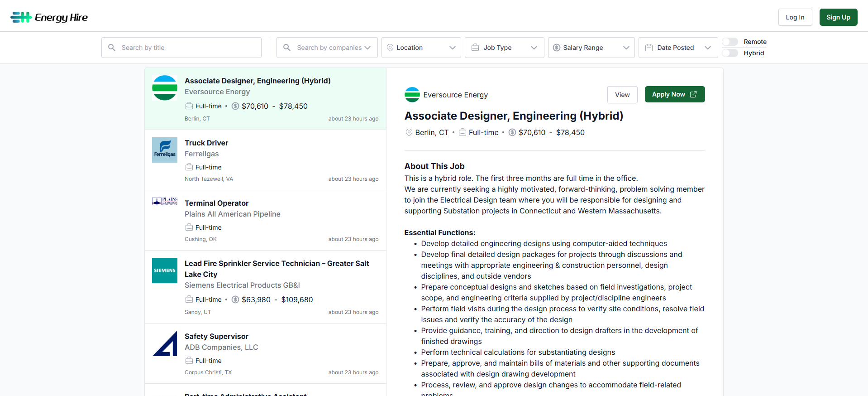Click the Ferrellgas company logo
868x396 pixels.
click(165, 150)
